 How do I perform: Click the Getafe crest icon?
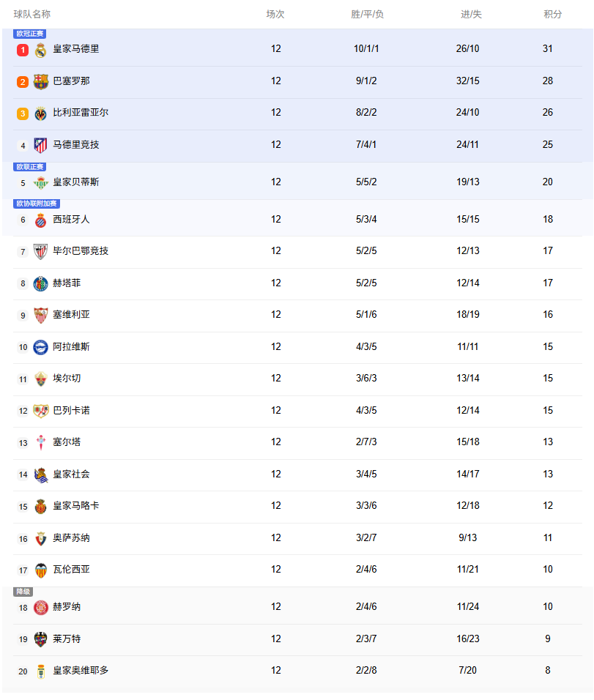[41, 283]
